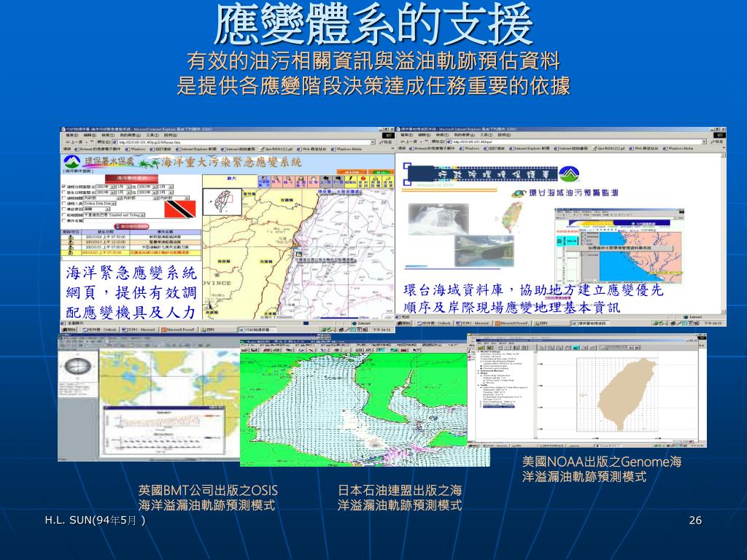Enable the checkbox beside 海難 dropdown
The width and height of the screenshot is (747, 560).
coord(64,209)
